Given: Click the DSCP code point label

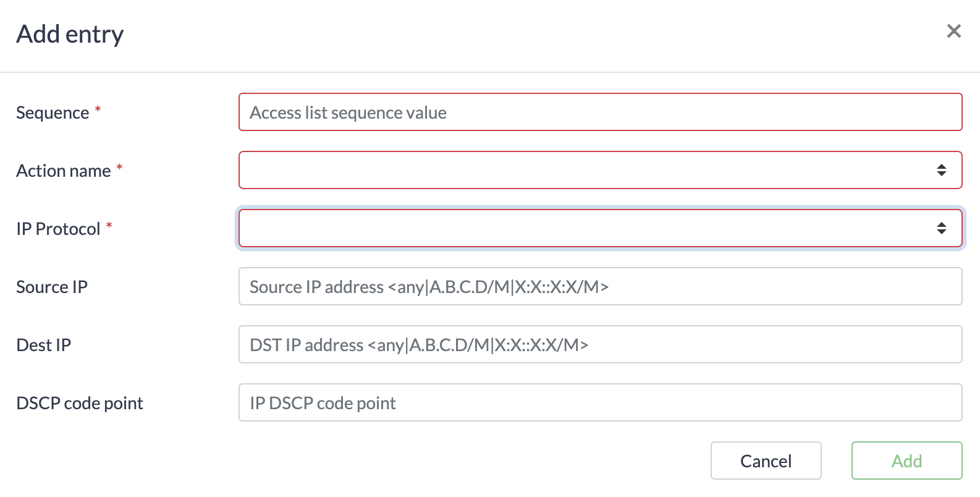Looking at the screenshot, I should click(80, 403).
